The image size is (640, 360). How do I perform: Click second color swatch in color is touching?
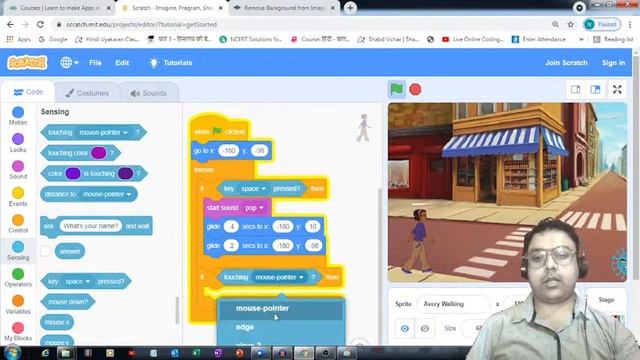(125, 173)
